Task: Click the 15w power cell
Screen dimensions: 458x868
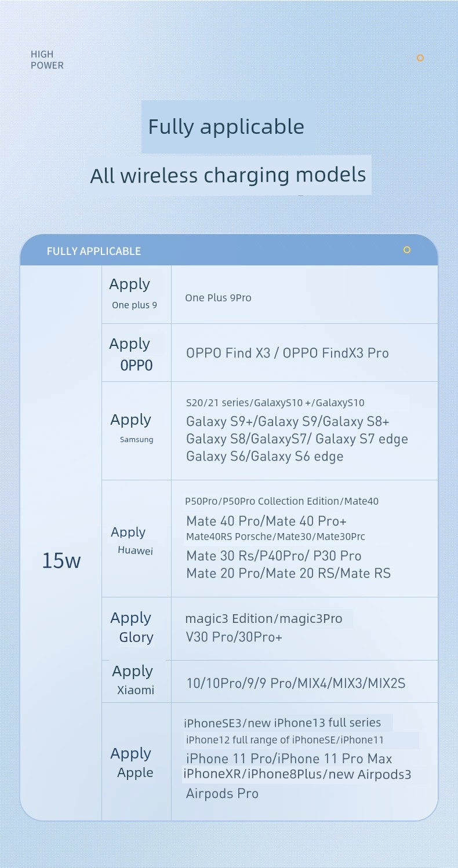Action: (61, 560)
